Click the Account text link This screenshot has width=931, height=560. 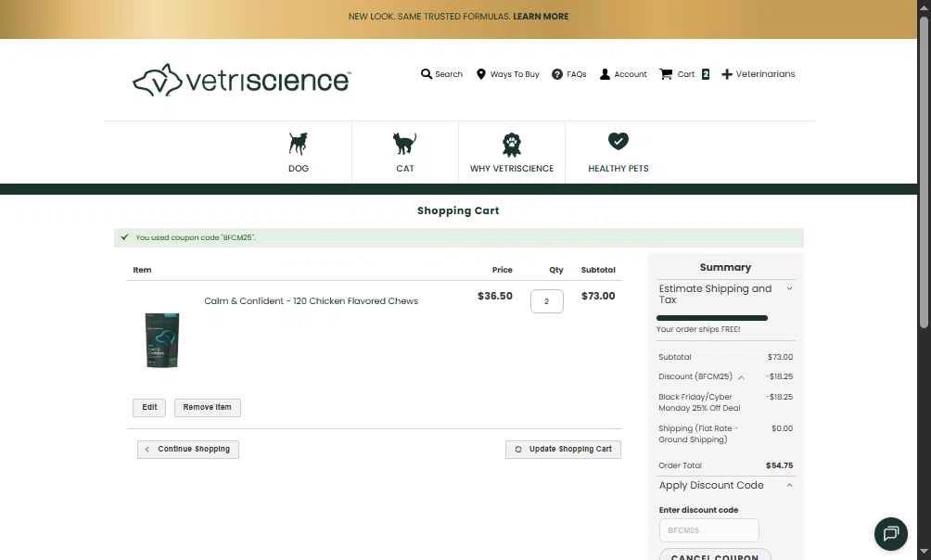pos(631,74)
